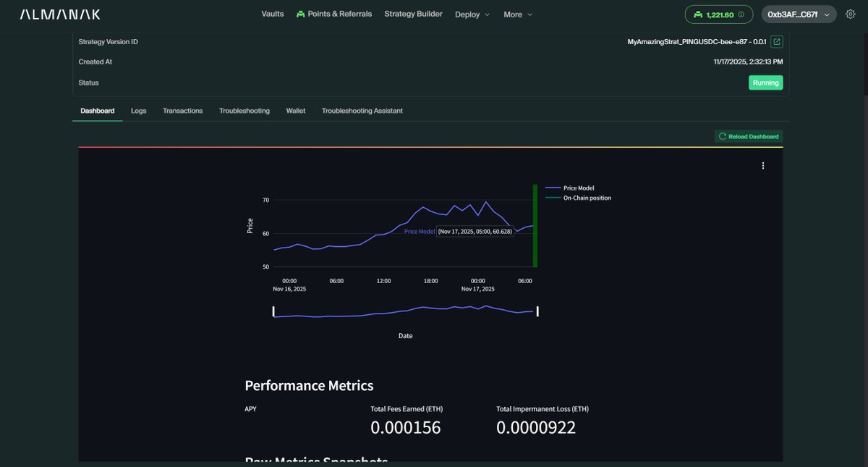Open the Troubleshooting Assistant tab
868x467 pixels.
[x=362, y=110]
